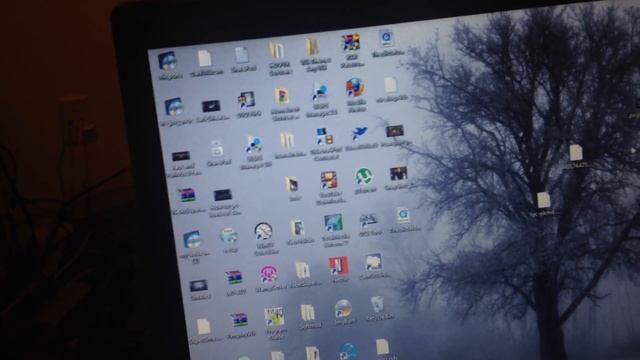Click the light blue disc icon
The image size is (640, 360).
tap(228, 236)
